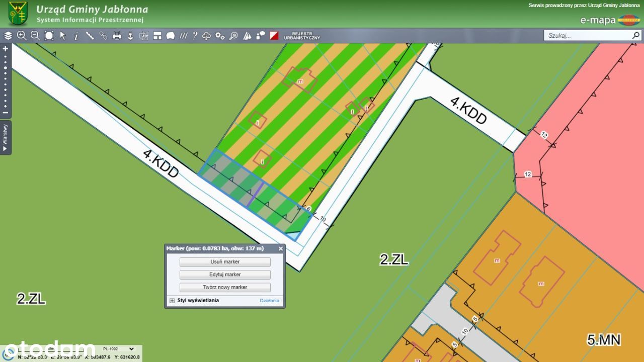
Task: Expand Styl wyświetlania plus box
Action: click(172, 301)
